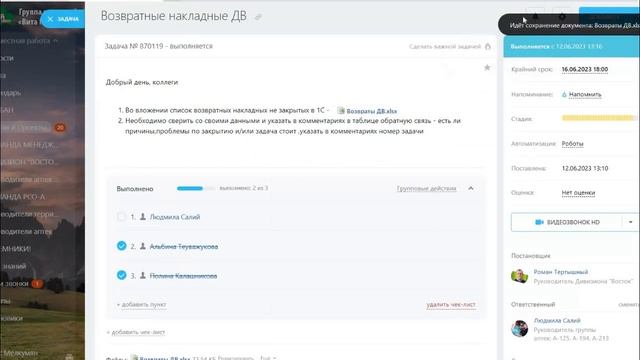Open sidebar item ending in 'знаний'
This screenshot has height=360, width=640.
tap(13, 266)
